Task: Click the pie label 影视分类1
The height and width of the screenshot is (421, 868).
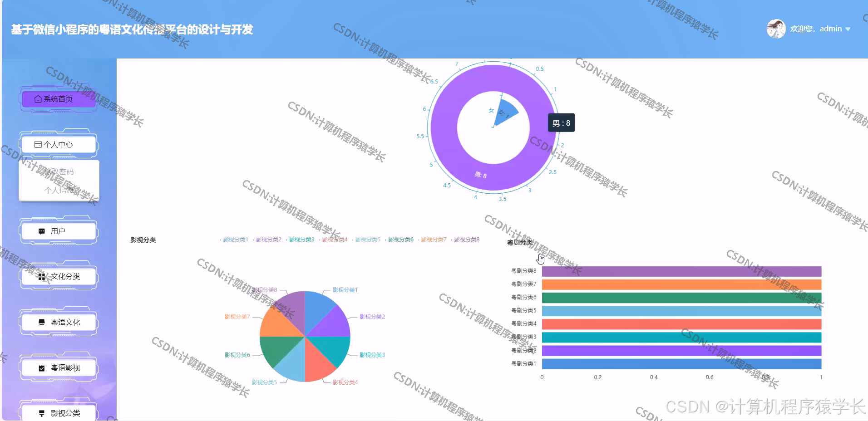Action: point(345,290)
